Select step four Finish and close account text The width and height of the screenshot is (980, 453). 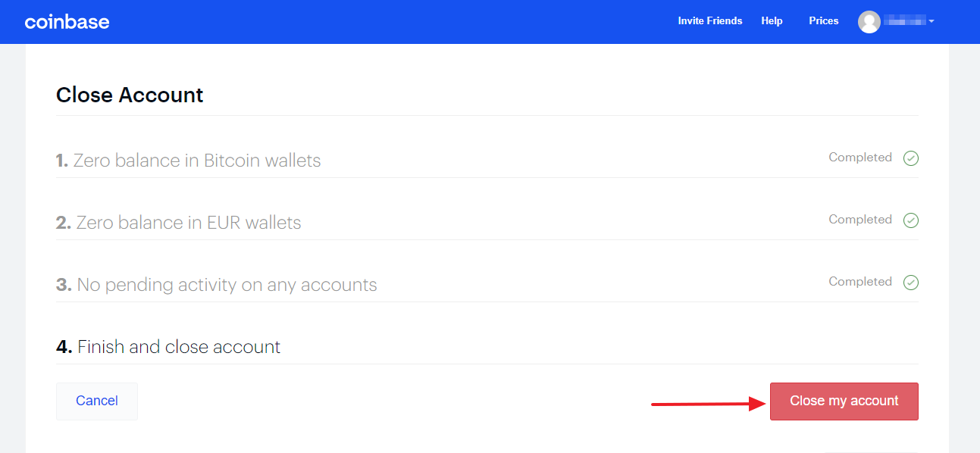(x=168, y=346)
